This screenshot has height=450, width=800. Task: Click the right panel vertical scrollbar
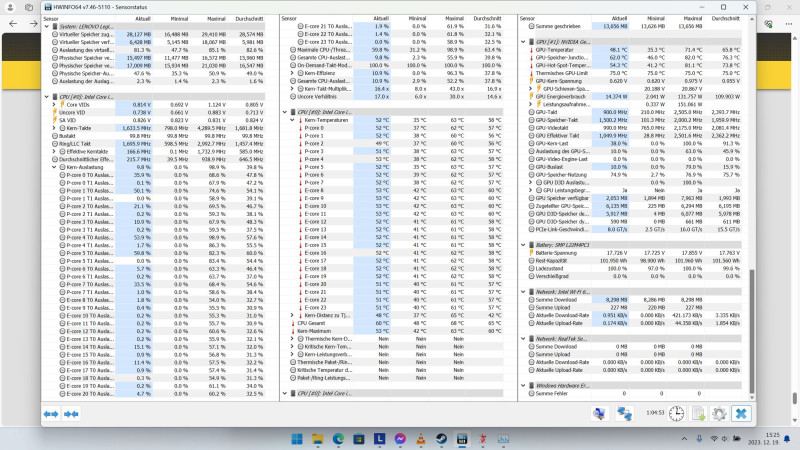tap(752, 332)
